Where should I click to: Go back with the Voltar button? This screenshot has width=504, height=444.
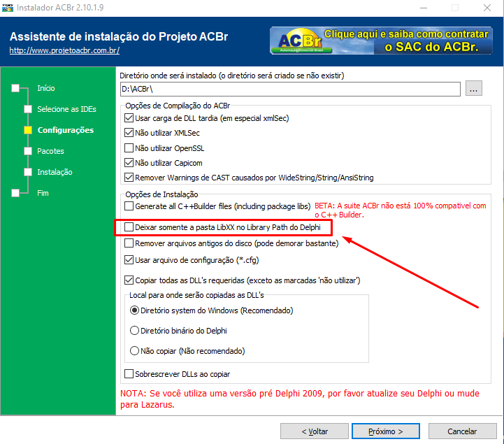point(315,431)
